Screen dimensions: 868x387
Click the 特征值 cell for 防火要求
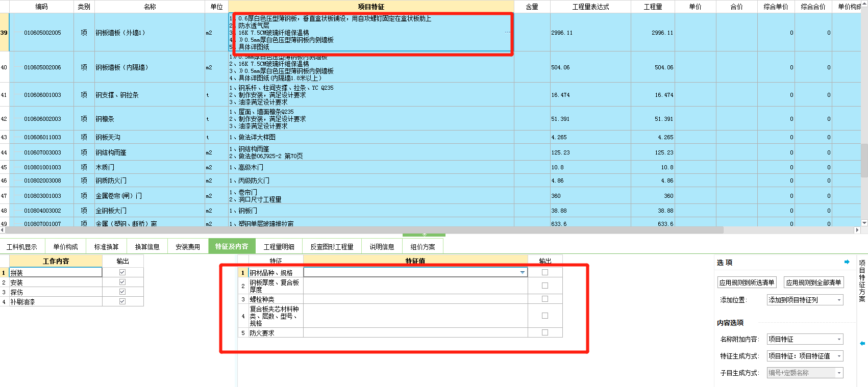point(415,332)
